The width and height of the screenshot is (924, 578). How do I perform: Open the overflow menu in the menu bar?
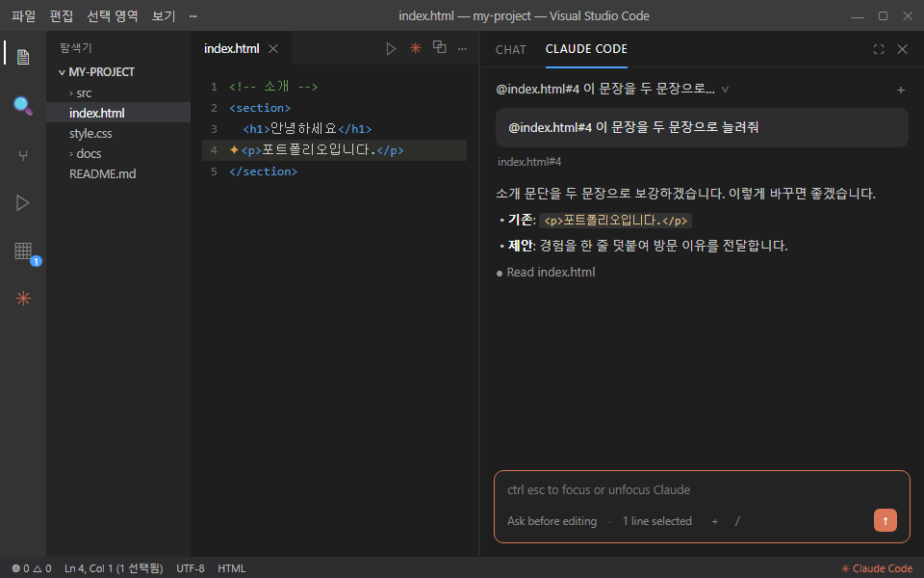(192, 16)
